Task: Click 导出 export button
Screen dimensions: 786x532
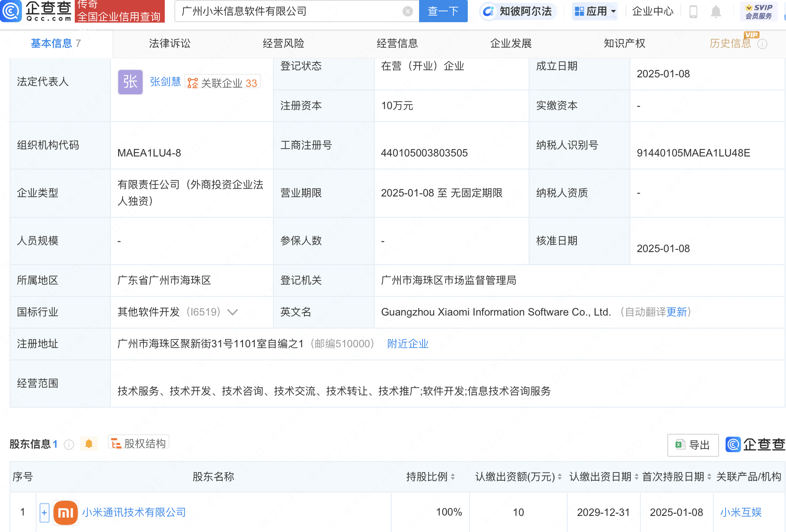Action: 693,445
